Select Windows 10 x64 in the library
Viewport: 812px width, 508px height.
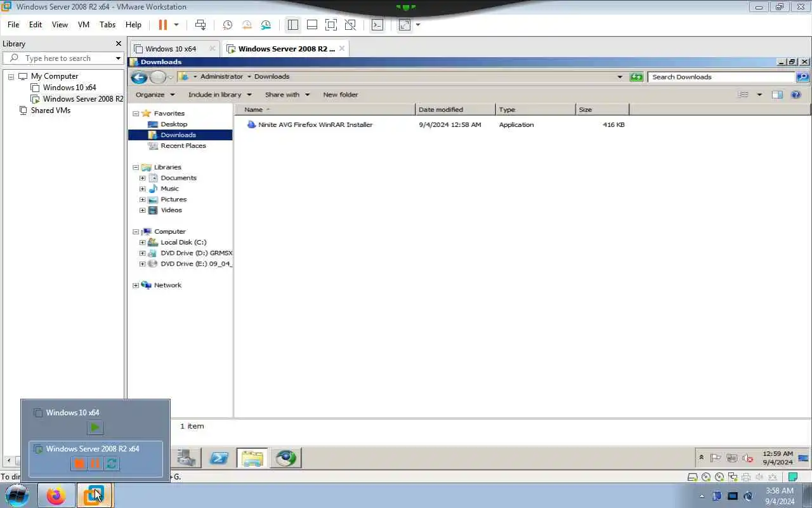69,88
